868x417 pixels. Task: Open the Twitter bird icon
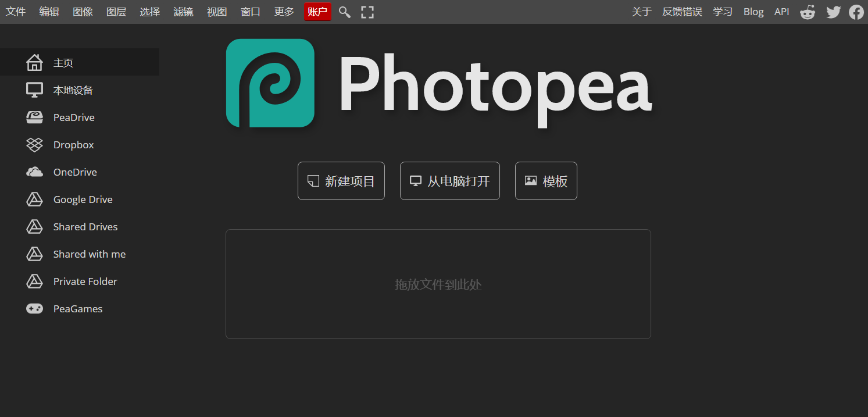point(834,12)
